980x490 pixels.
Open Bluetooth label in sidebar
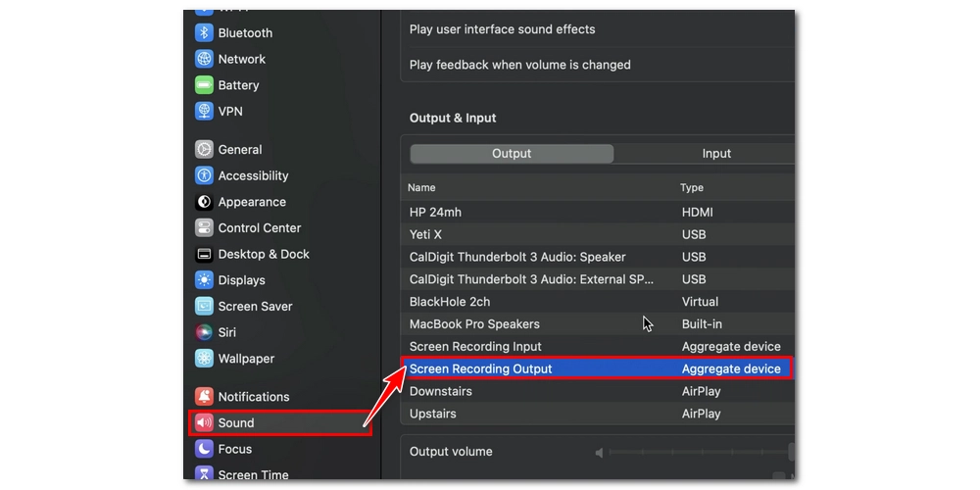[x=245, y=33]
